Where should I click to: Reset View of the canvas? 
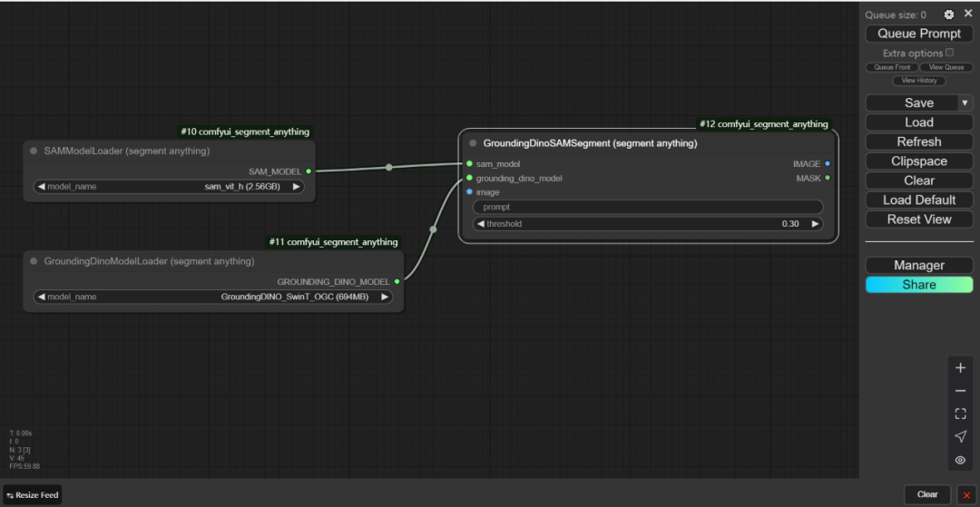(x=918, y=219)
